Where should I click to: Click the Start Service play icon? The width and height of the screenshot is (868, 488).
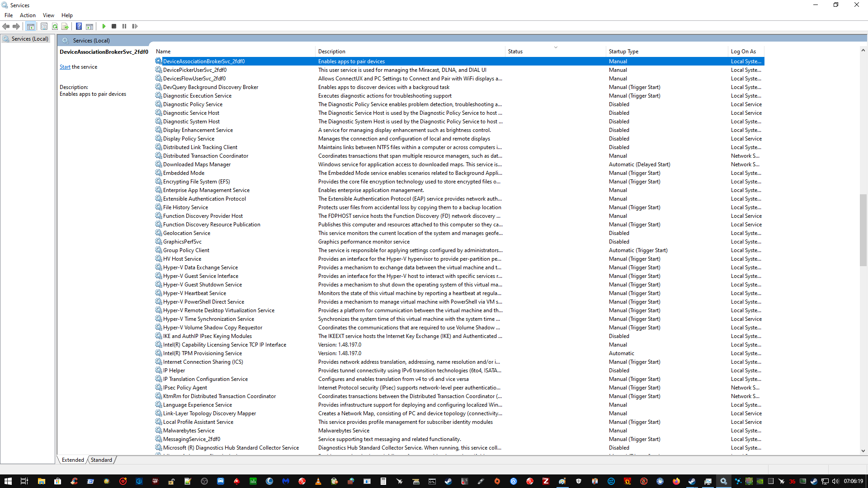point(104,26)
